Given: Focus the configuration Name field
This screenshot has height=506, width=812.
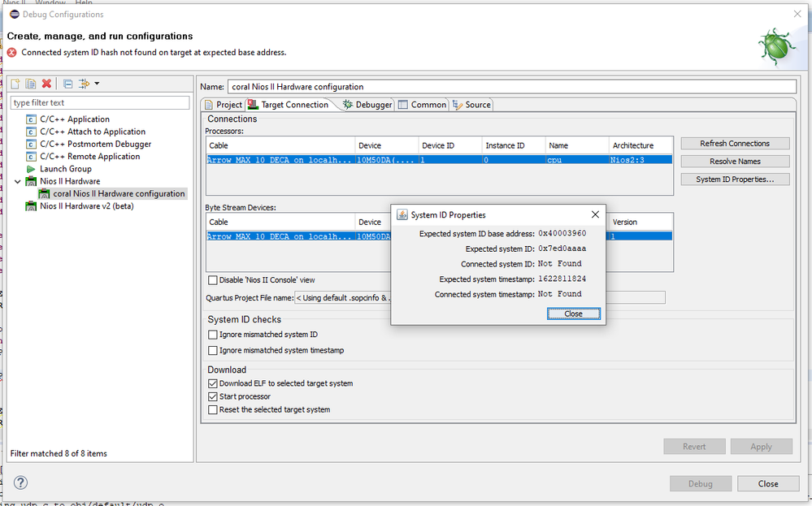Looking at the screenshot, I should pyautogui.click(x=511, y=86).
